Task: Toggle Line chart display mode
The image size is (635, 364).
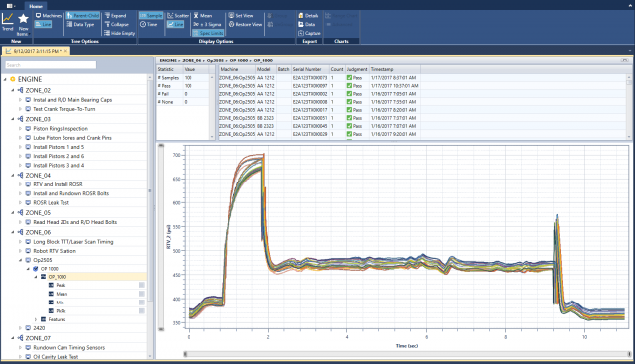Action: click(175, 24)
